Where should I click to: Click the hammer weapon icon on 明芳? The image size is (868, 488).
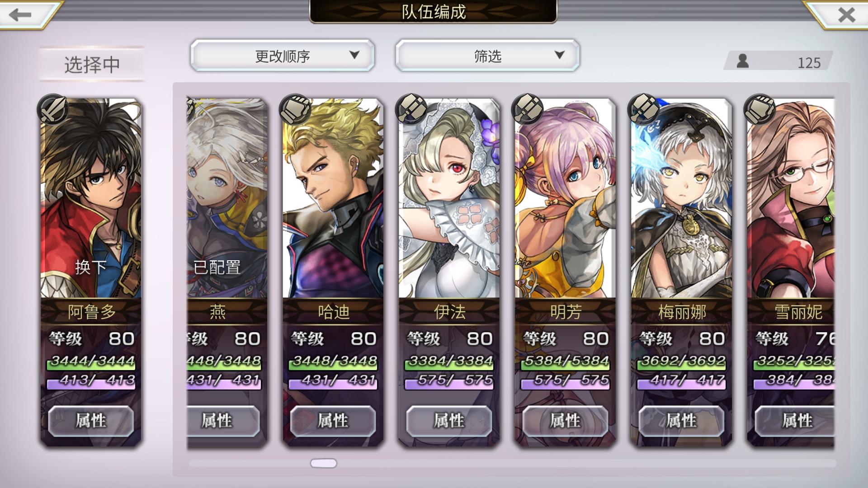[x=528, y=109]
